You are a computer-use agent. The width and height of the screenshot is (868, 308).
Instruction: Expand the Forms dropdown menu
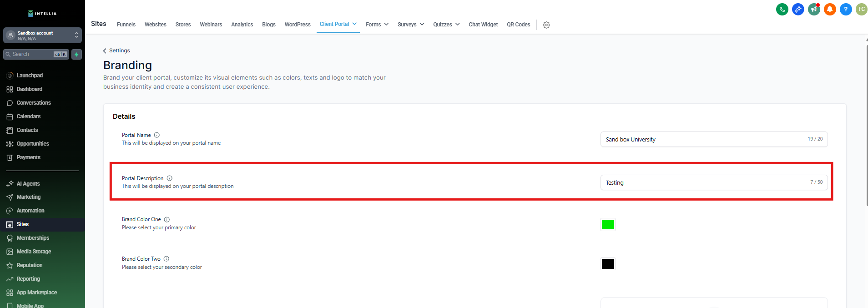(377, 25)
